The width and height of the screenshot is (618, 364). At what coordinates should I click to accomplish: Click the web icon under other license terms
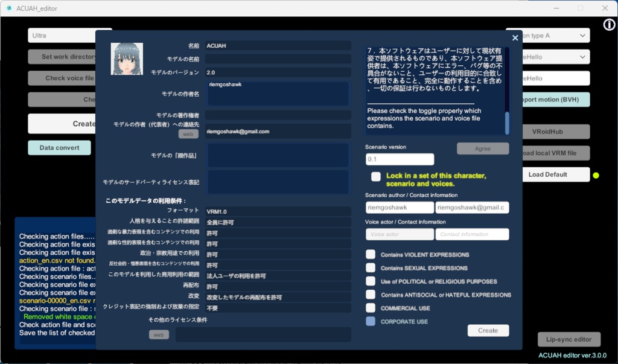click(x=159, y=334)
